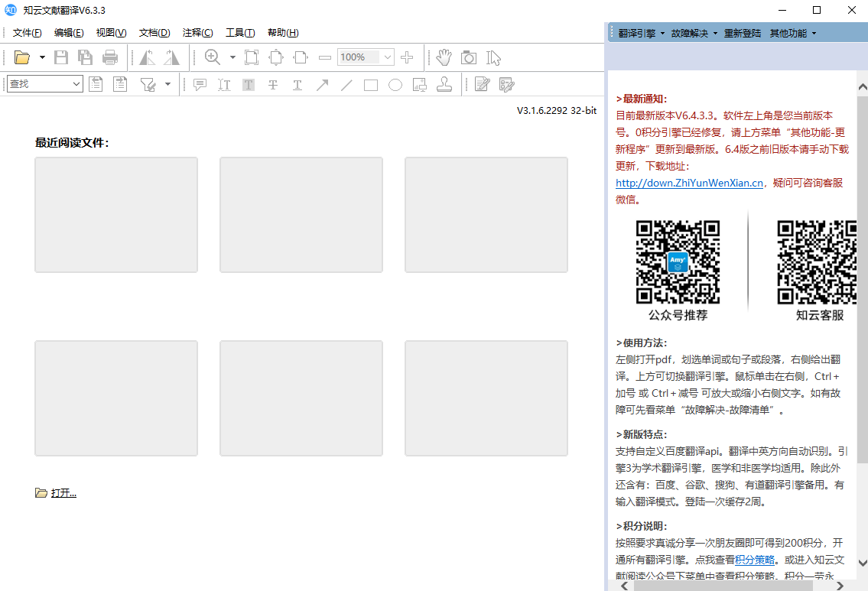Select the Rectangle drawing tool
Screen dimensions: 868x591
coord(371,84)
